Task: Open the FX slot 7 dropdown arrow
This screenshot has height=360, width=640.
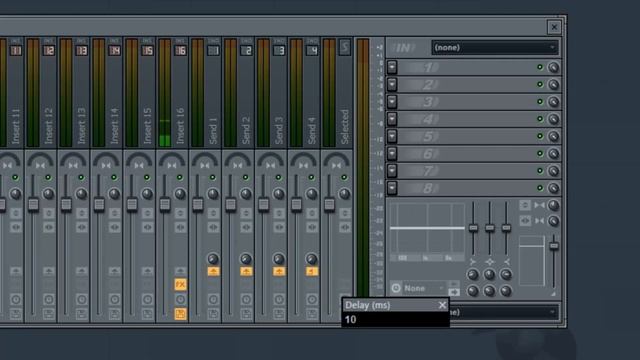Action: [392, 171]
